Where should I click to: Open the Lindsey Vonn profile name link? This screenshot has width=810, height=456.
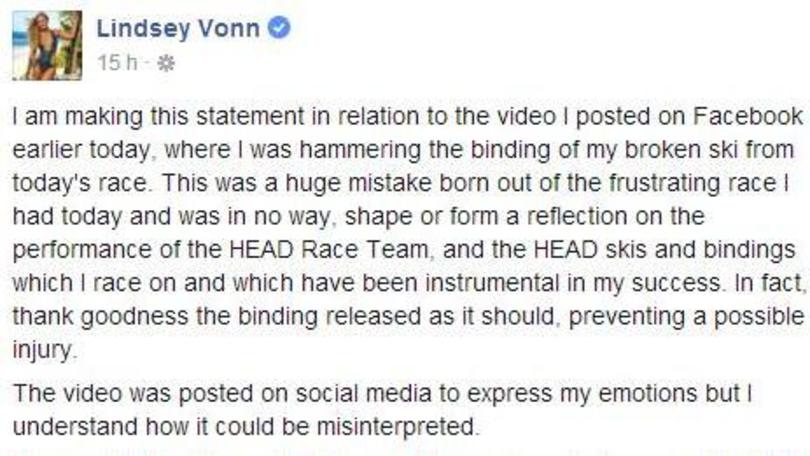178,28
